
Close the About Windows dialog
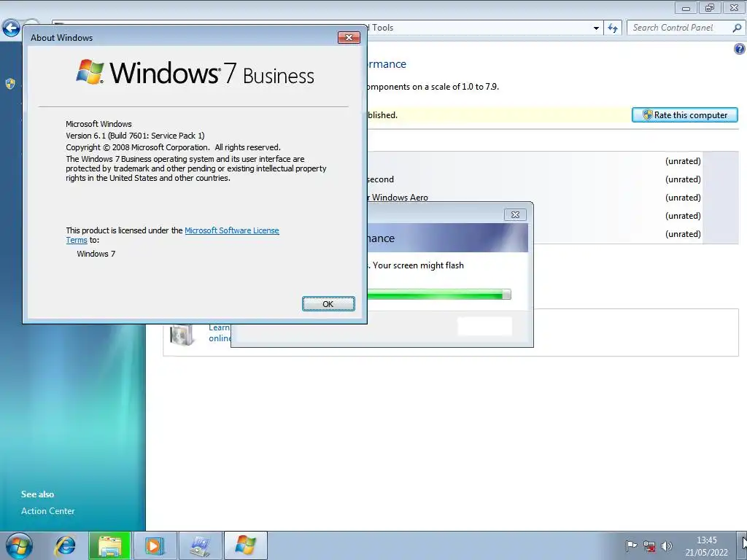[349, 38]
